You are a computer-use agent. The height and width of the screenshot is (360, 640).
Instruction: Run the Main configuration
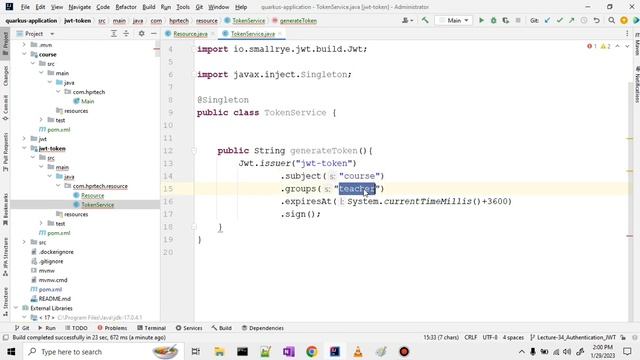481,20
